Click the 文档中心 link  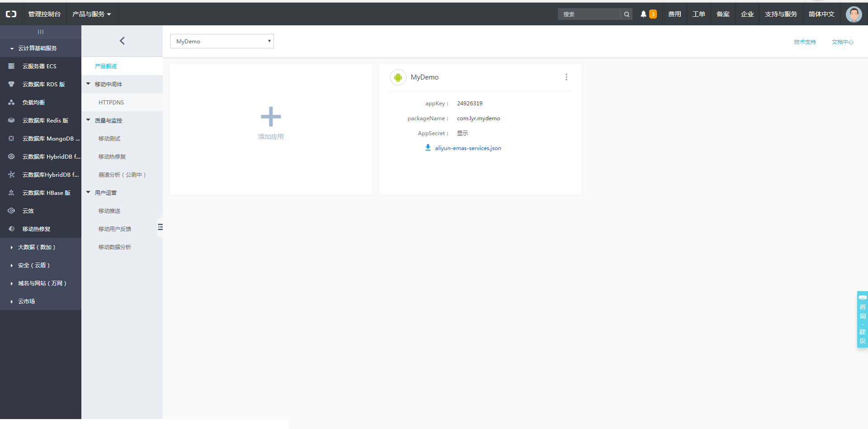(843, 42)
